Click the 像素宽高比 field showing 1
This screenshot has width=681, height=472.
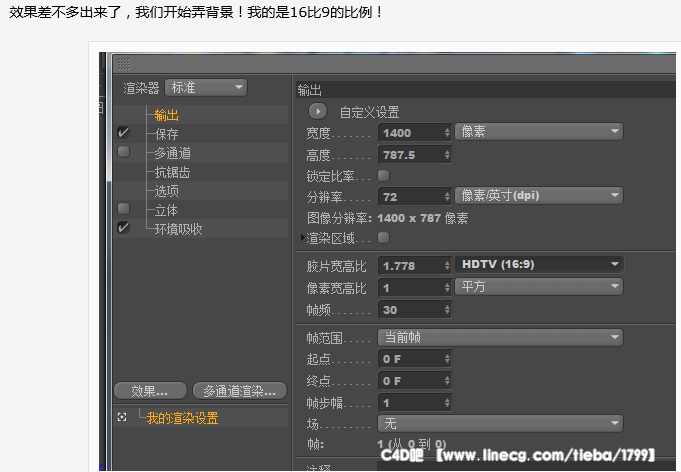pos(411,287)
